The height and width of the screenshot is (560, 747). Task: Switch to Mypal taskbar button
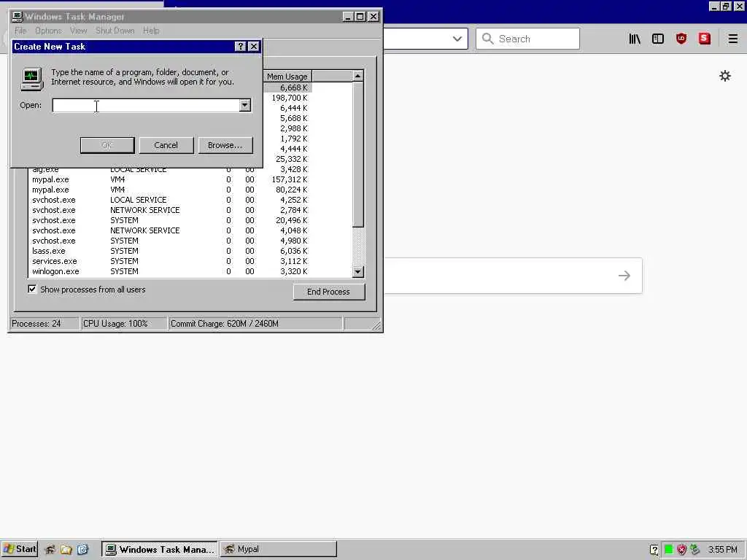[x=278, y=549]
